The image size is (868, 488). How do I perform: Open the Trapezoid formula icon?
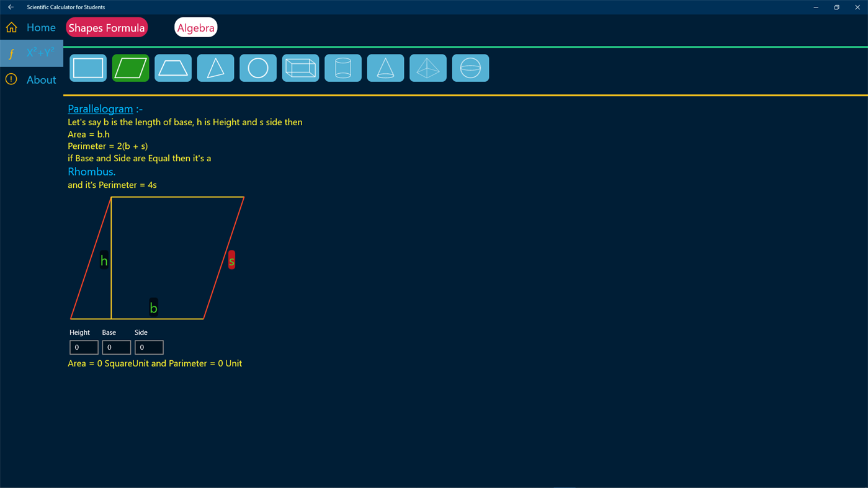pos(172,67)
